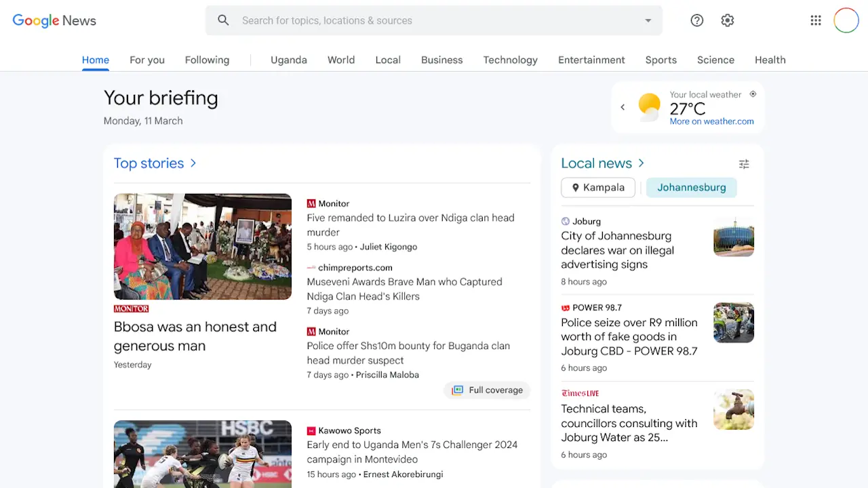Click the 27°C temperature reading
Viewport: 868px width, 488px height.
[x=688, y=108]
